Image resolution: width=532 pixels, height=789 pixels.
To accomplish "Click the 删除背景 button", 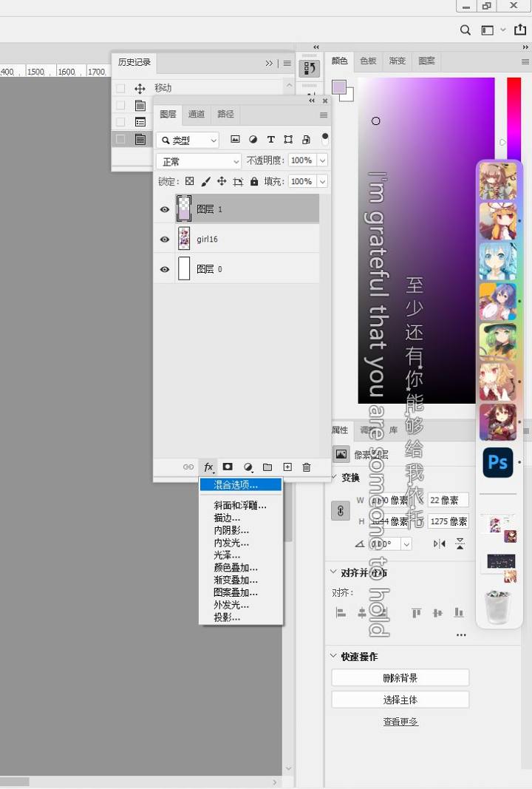I will [400, 678].
